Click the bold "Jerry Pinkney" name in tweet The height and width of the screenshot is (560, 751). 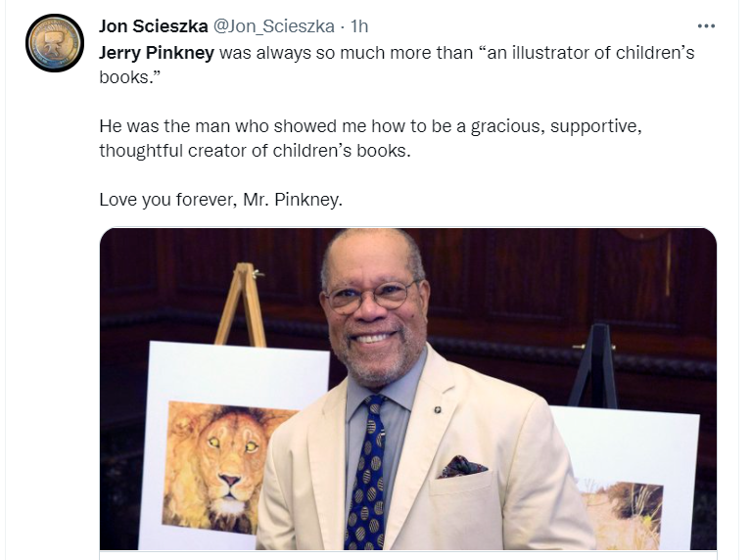pyautogui.click(x=157, y=52)
